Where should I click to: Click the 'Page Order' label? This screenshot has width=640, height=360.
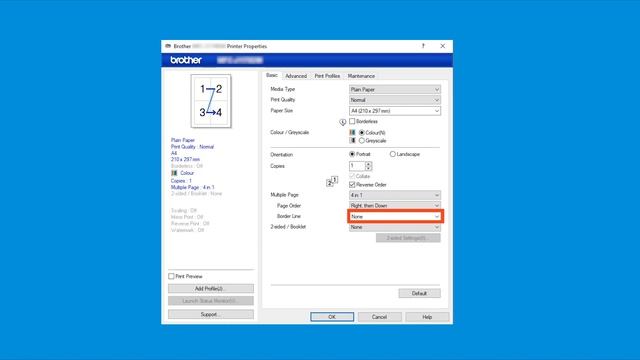point(289,206)
